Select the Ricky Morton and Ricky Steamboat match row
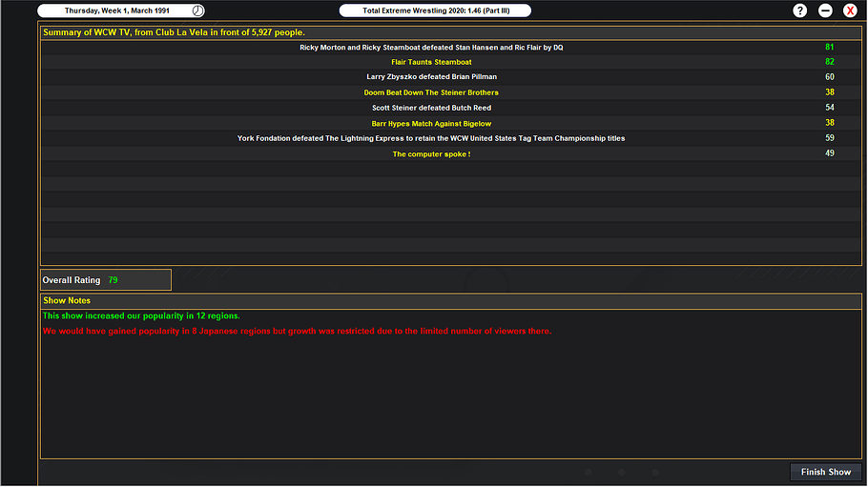This screenshot has width=868, height=487. 450,47
